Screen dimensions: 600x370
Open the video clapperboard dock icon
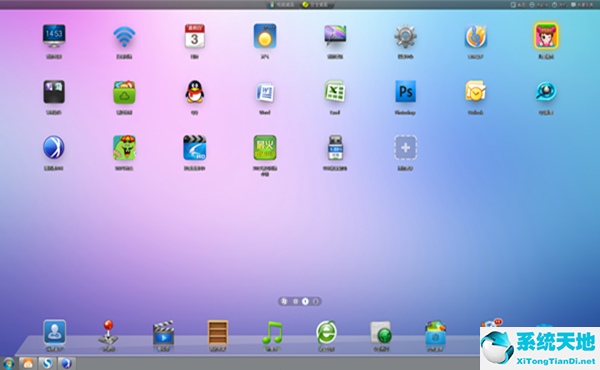163,333
